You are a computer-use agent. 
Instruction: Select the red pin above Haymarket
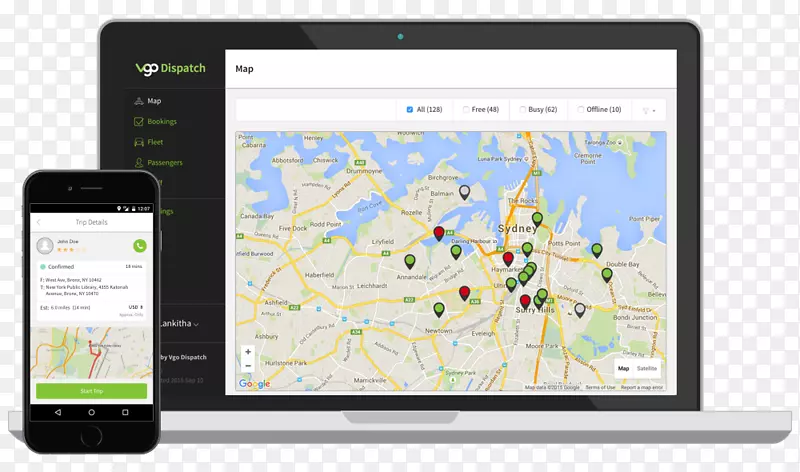tap(508, 258)
